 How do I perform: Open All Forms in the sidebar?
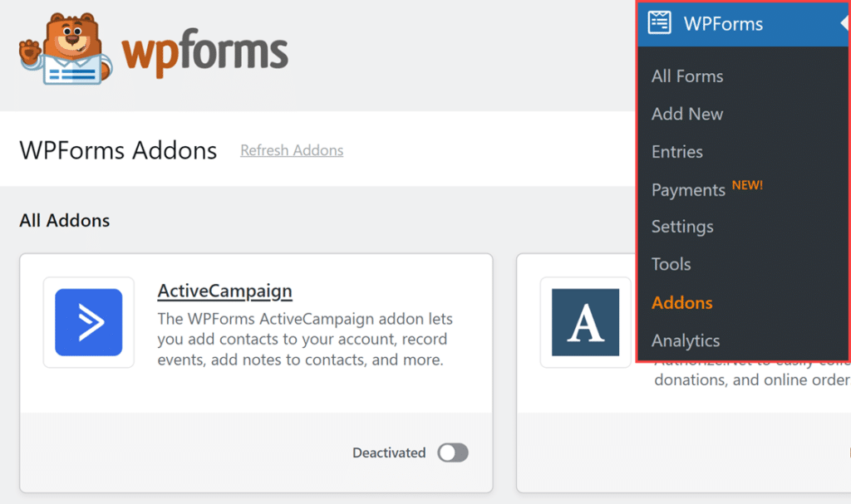click(687, 76)
